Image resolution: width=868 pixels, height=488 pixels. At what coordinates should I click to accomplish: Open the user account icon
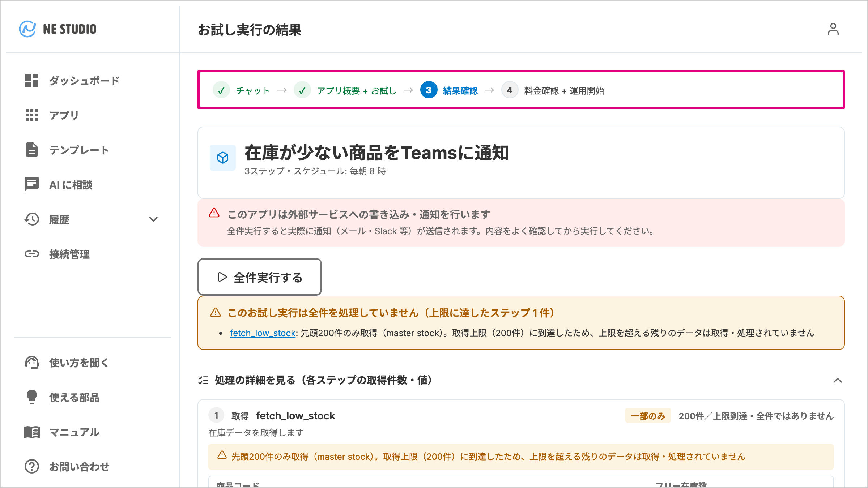[833, 29]
